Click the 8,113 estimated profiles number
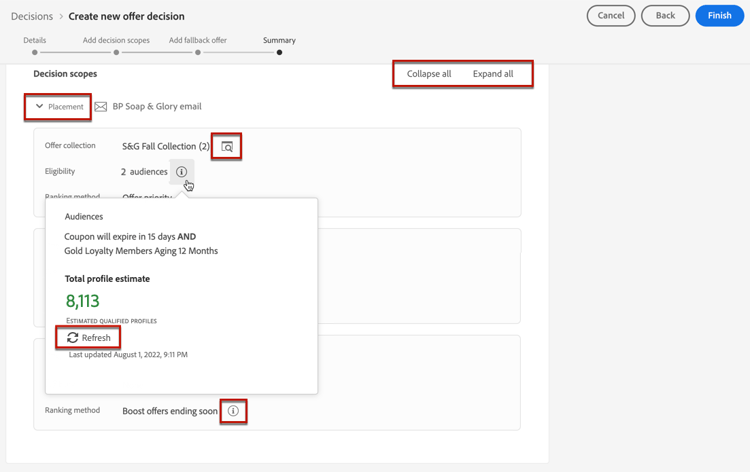 (x=83, y=301)
